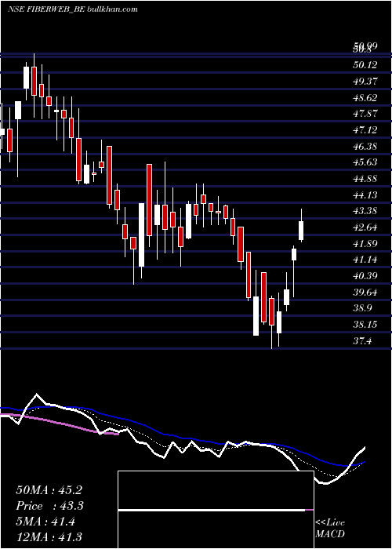Click the <<Live MACD label

330,529
